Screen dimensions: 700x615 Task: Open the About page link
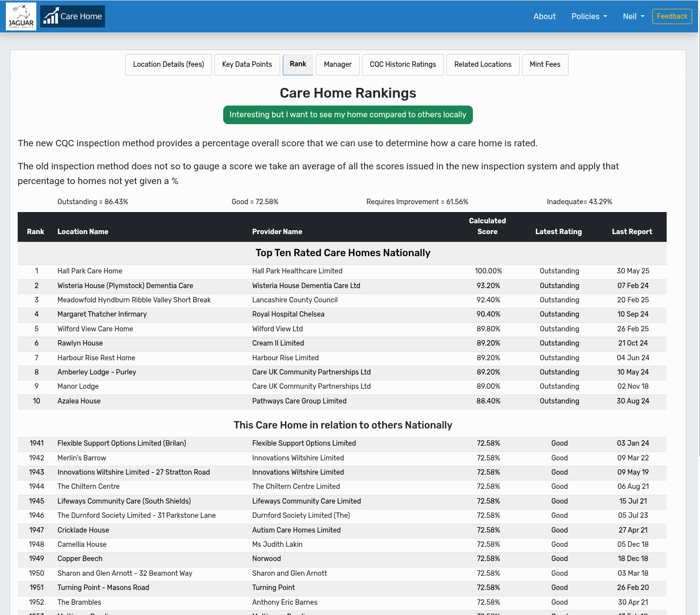544,16
